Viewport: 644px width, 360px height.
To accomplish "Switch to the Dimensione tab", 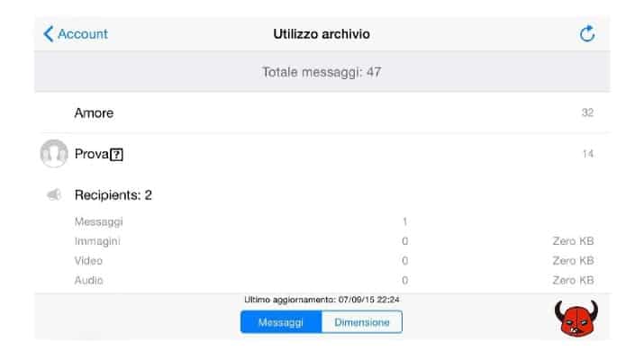I will (362, 322).
